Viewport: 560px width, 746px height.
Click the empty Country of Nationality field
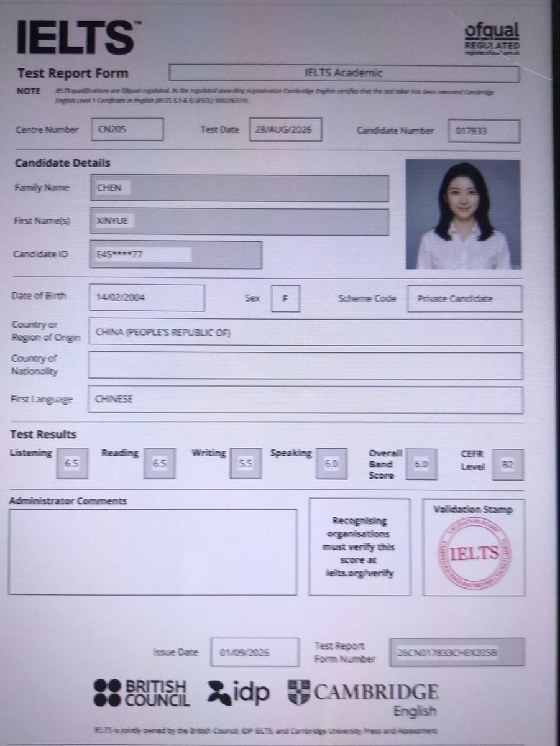[x=305, y=366]
